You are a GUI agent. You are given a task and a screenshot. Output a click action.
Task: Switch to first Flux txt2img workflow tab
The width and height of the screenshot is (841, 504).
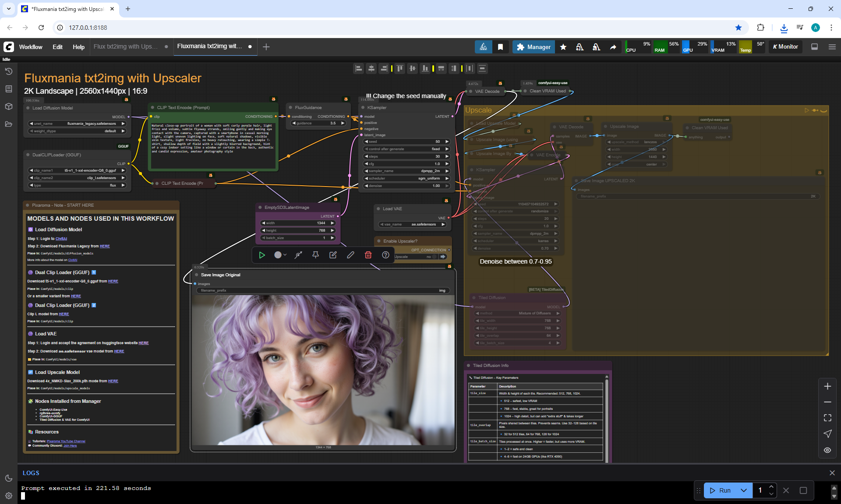click(125, 46)
